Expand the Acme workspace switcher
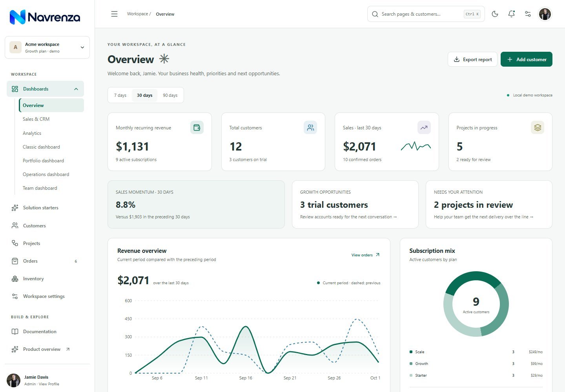The width and height of the screenshot is (565, 392). [47, 47]
